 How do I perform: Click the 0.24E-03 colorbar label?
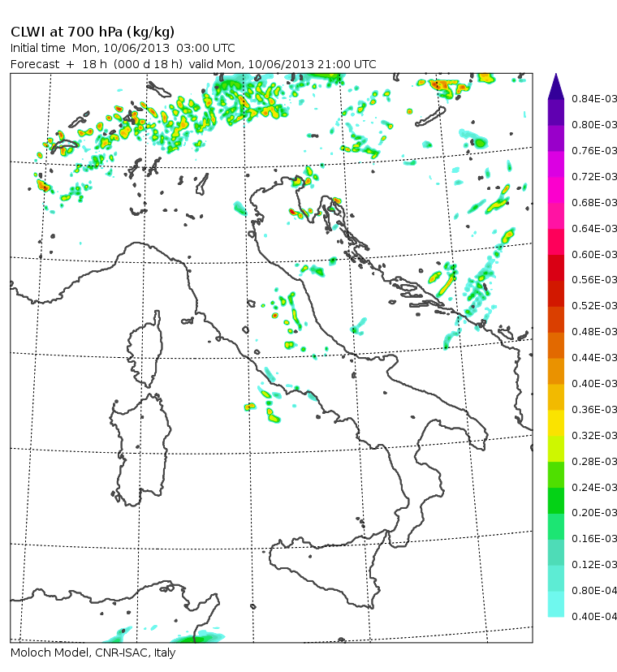(594, 487)
